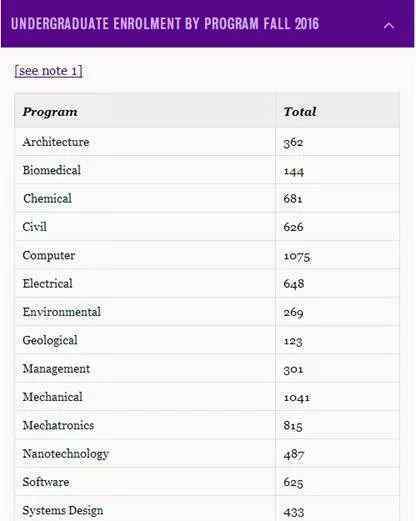Image resolution: width=416 pixels, height=521 pixels.
Task: Click the Chemical program row
Action: coord(207,199)
